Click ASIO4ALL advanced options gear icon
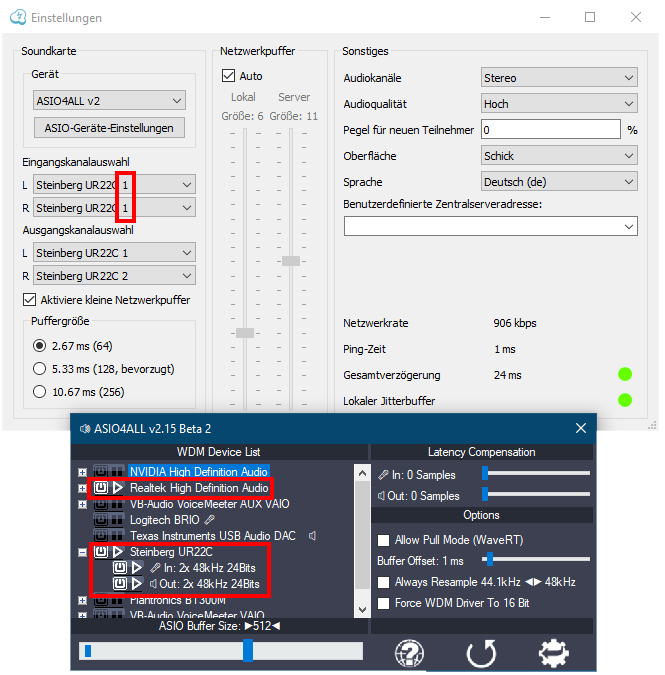 (554, 653)
